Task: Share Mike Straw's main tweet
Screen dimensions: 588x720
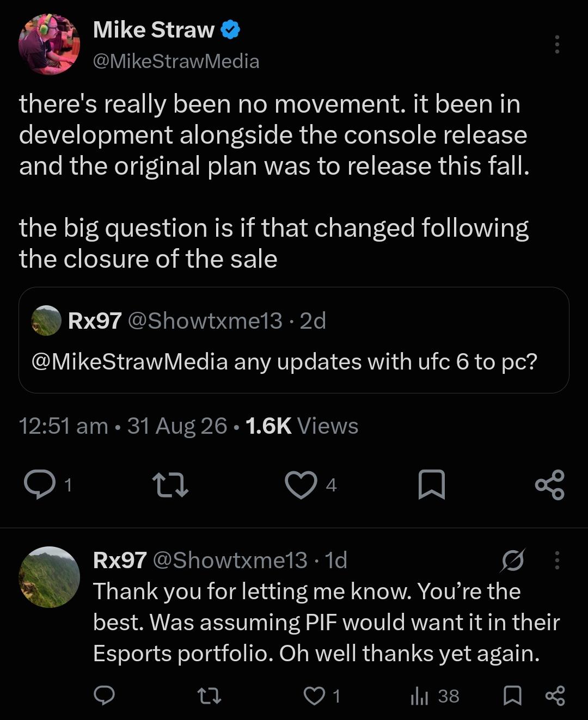Action: (x=550, y=485)
